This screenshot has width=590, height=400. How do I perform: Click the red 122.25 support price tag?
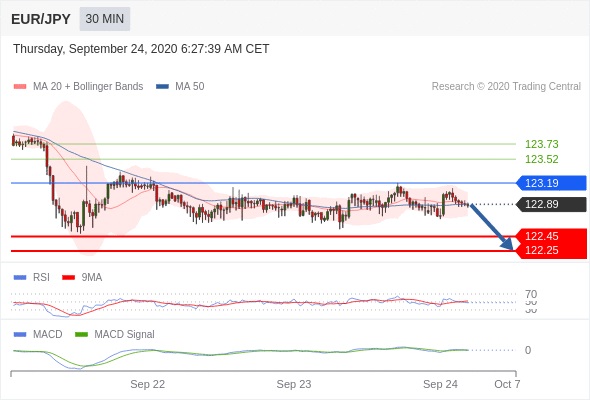551,251
